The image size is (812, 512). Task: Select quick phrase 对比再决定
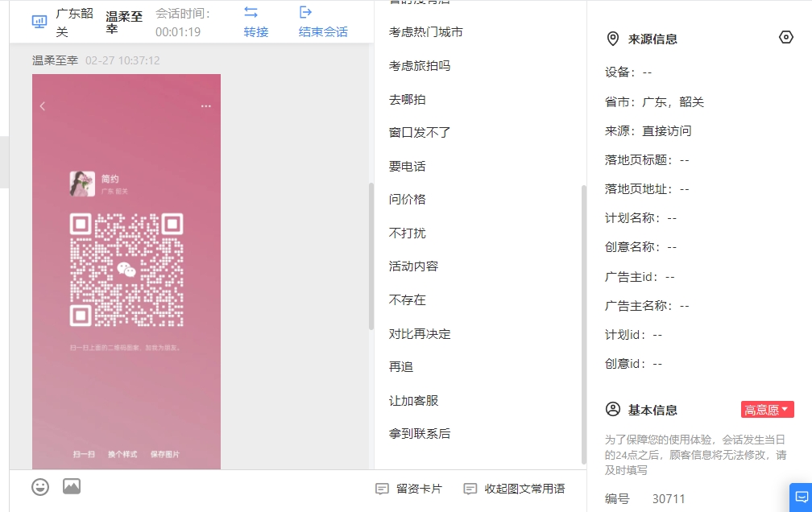tap(420, 333)
